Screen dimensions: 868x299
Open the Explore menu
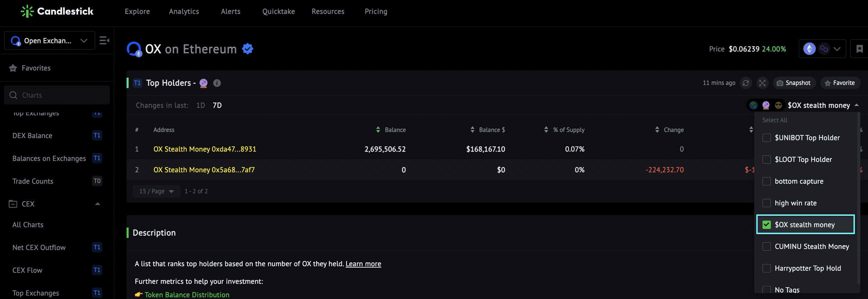tap(137, 11)
